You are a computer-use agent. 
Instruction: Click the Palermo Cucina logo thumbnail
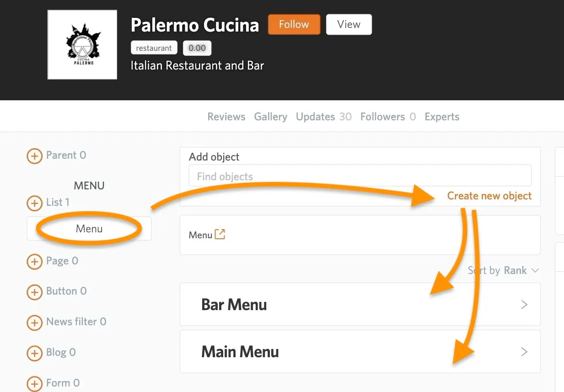click(82, 44)
